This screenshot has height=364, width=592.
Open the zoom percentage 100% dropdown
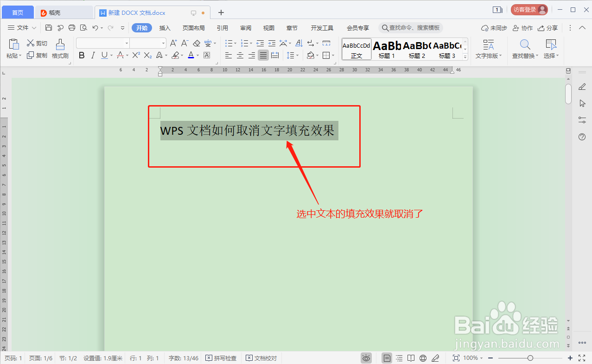pyautogui.click(x=473, y=358)
